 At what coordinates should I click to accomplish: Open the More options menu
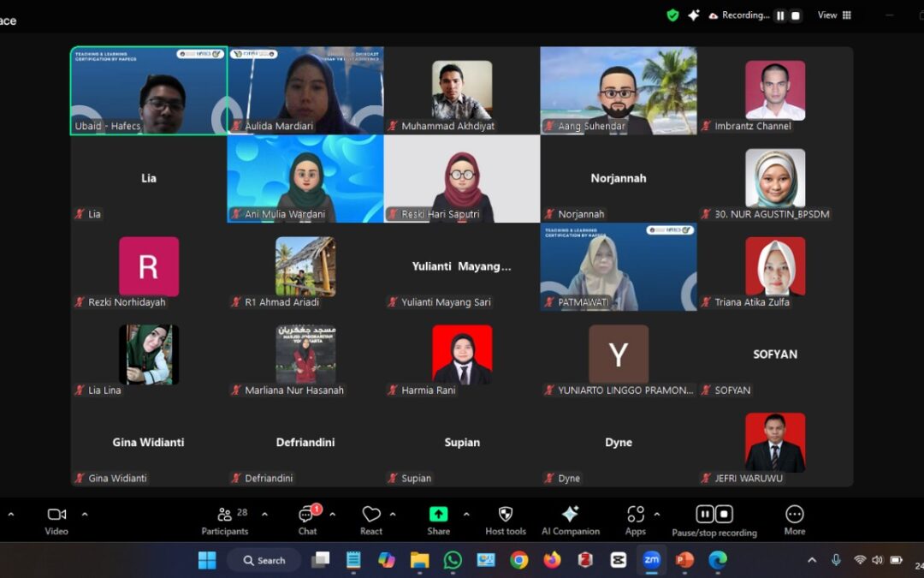click(794, 521)
